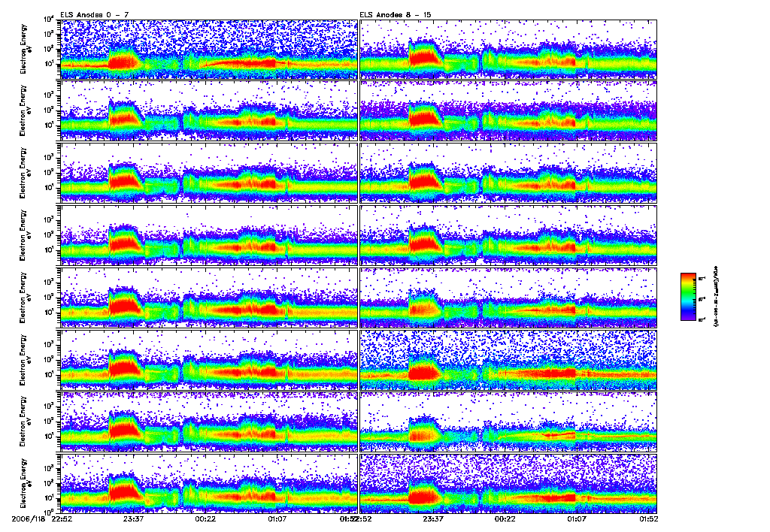Click the 10^4 tick on the top-left panel axis
This screenshot has height=532, width=770.
point(49,20)
